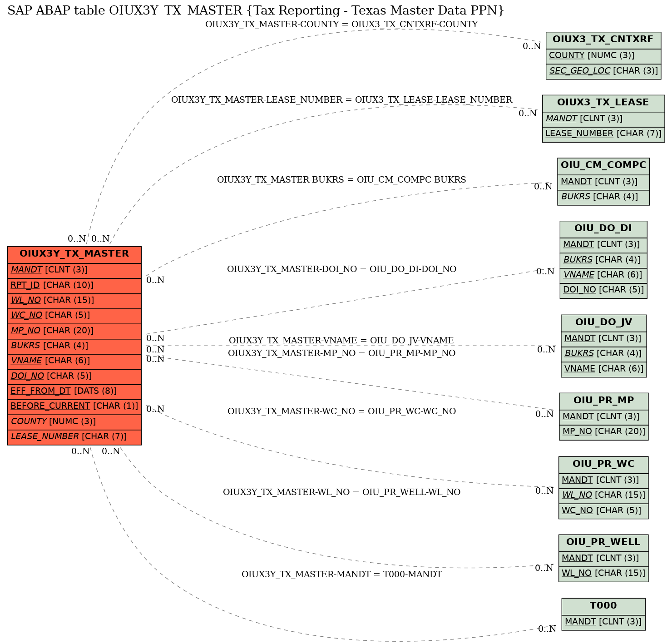Select LEASE_NUMBER field in OIUX3Y_TX_MASTER
The image size is (672, 644).
click(x=74, y=437)
